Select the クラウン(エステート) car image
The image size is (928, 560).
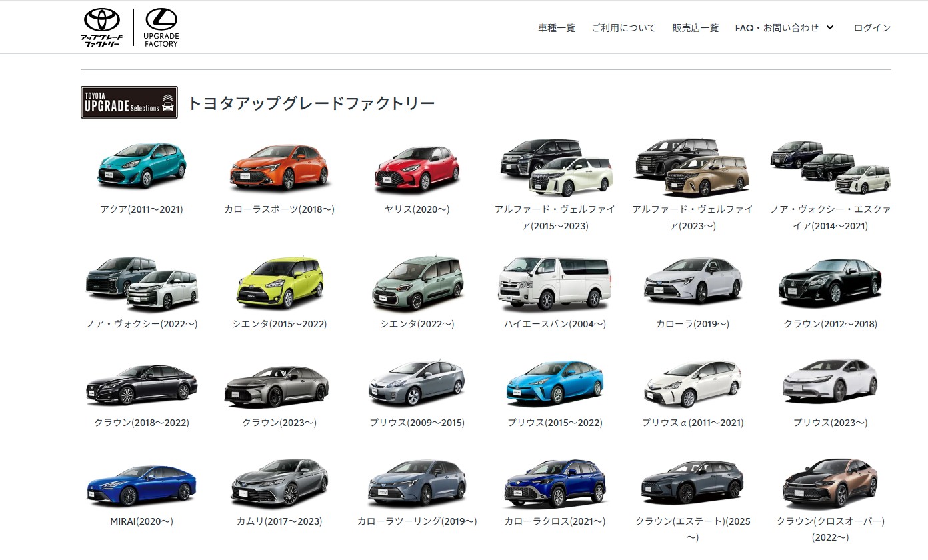tap(693, 483)
